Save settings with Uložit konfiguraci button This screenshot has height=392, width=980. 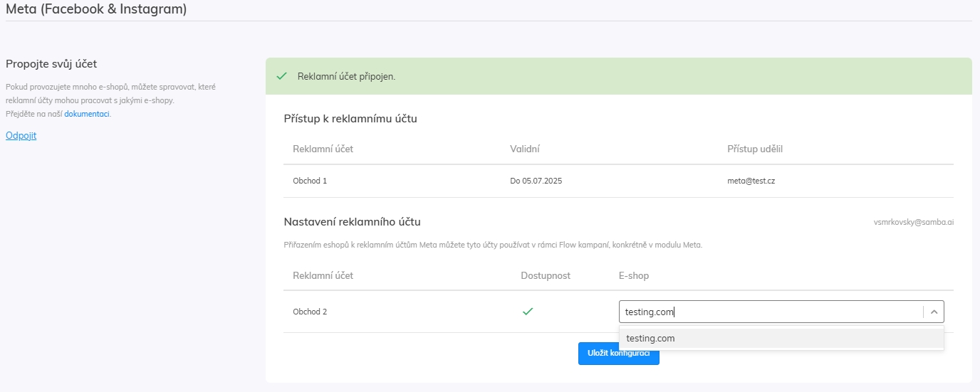(618, 354)
